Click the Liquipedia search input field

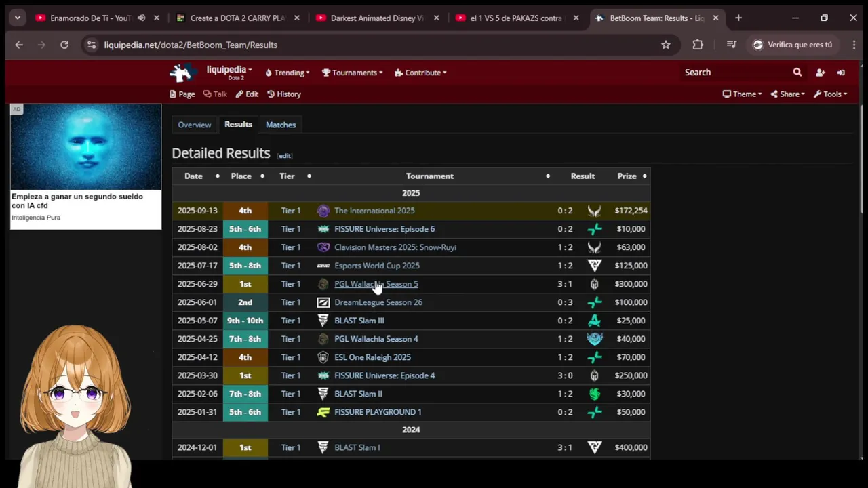[x=736, y=73]
